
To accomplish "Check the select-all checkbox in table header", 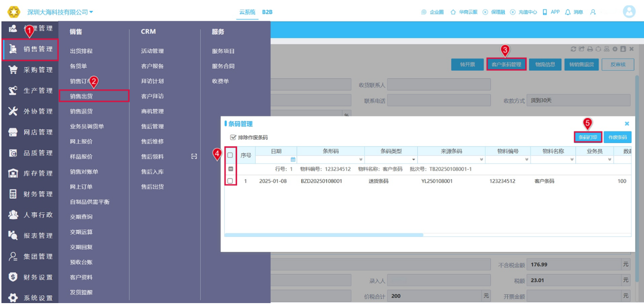I will click(230, 155).
